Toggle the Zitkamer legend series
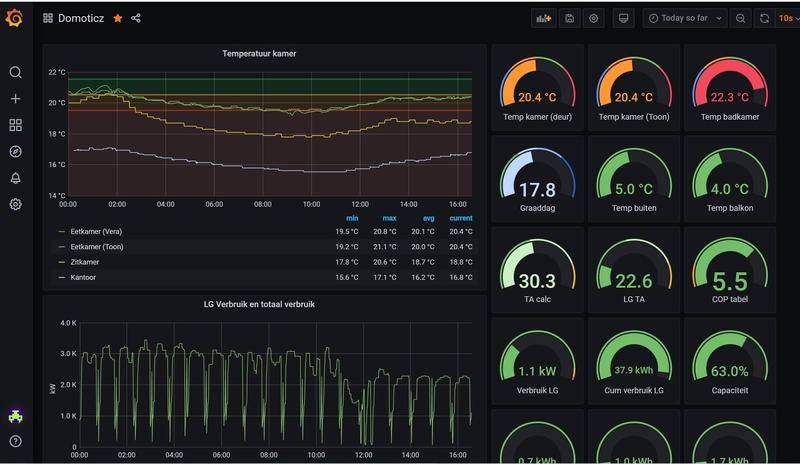The height and width of the screenshot is (464, 800). [85, 262]
